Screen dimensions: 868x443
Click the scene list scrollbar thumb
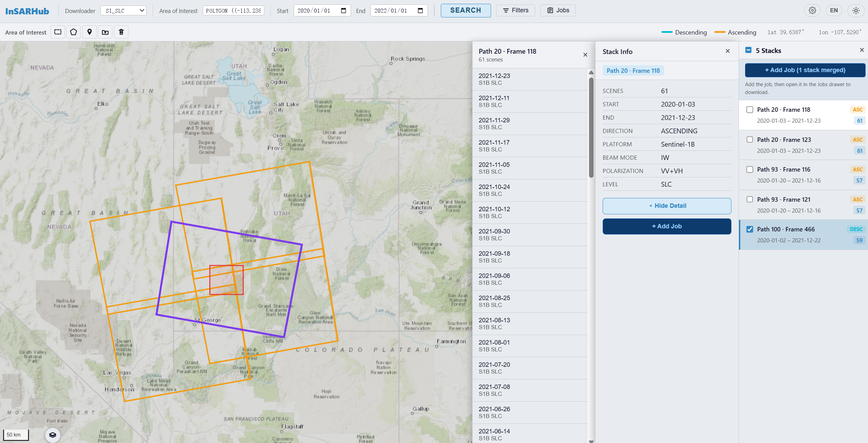point(591,128)
